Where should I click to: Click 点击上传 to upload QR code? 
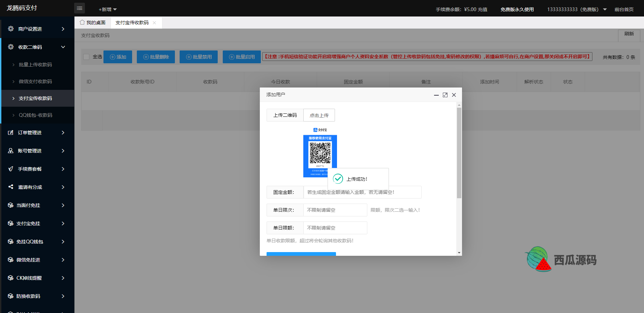(x=319, y=115)
